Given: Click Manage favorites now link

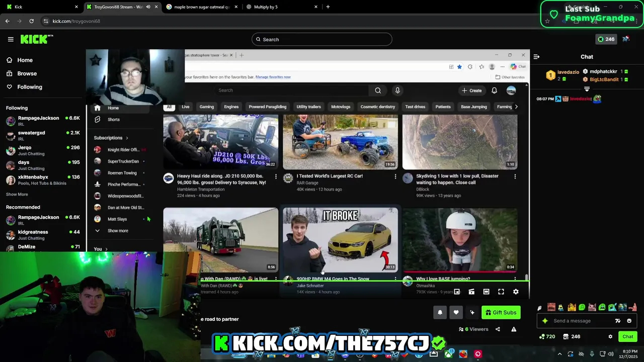Looking at the screenshot, I should point(273,77).
